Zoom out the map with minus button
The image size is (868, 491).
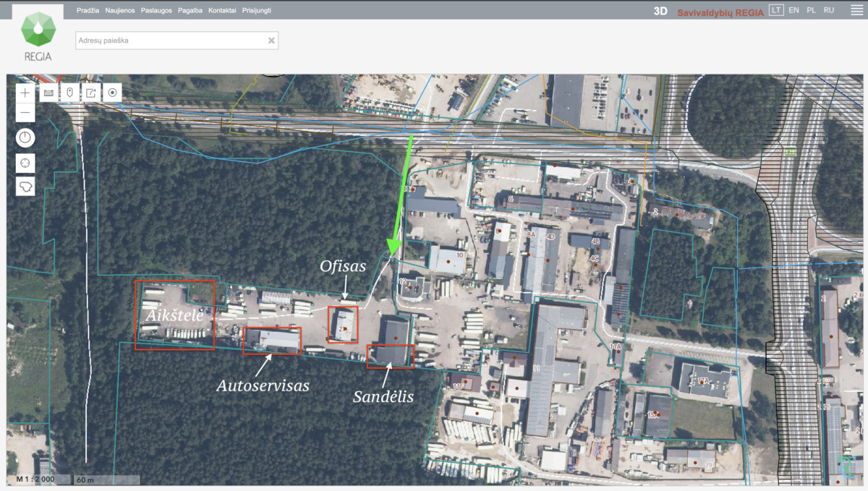25,112
